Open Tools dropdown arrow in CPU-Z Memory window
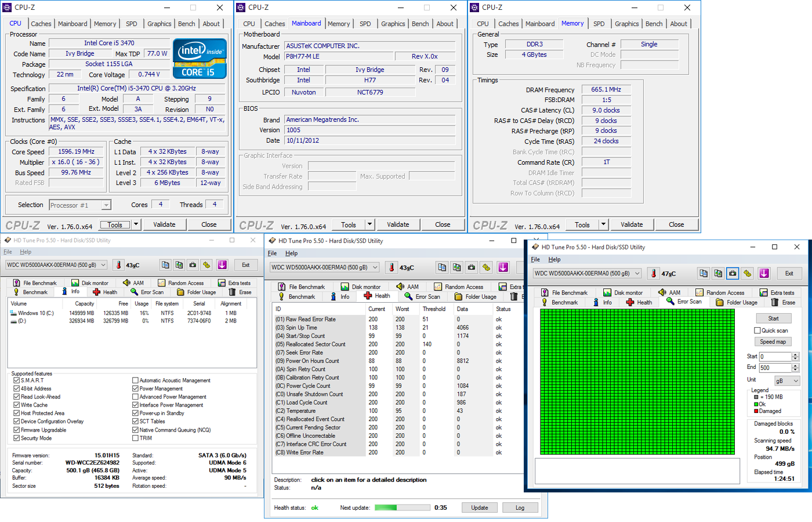 [x=603, y=224]
